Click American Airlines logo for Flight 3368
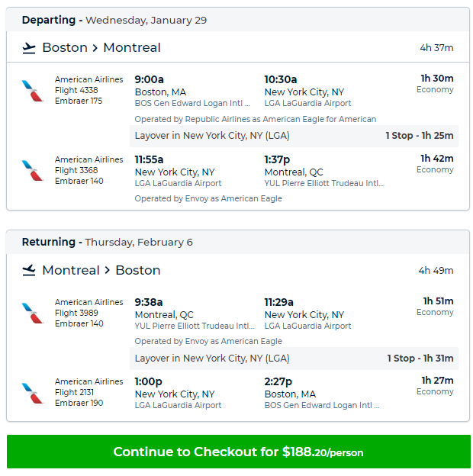The image size is (473, 476). [32, 170]
